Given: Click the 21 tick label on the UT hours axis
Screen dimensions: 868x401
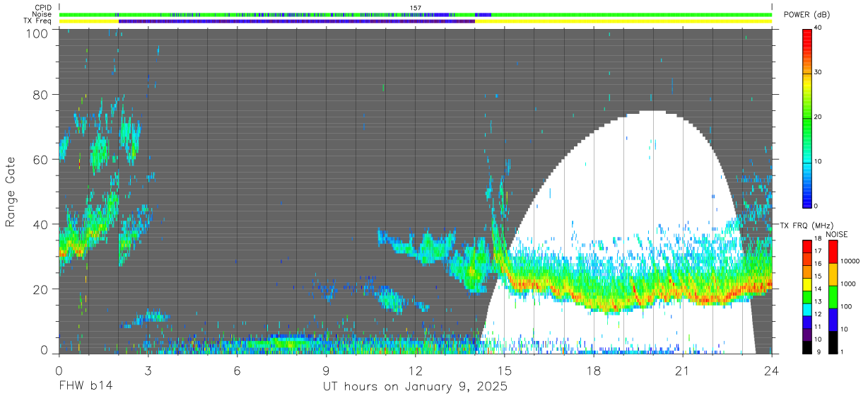Looking at the screenshot, I should (x=682, y=370).
